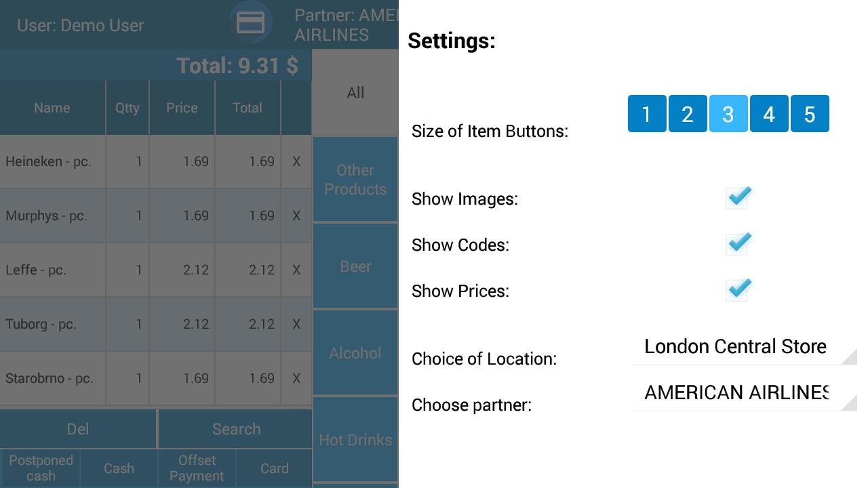Set item button size to 5

809,114
